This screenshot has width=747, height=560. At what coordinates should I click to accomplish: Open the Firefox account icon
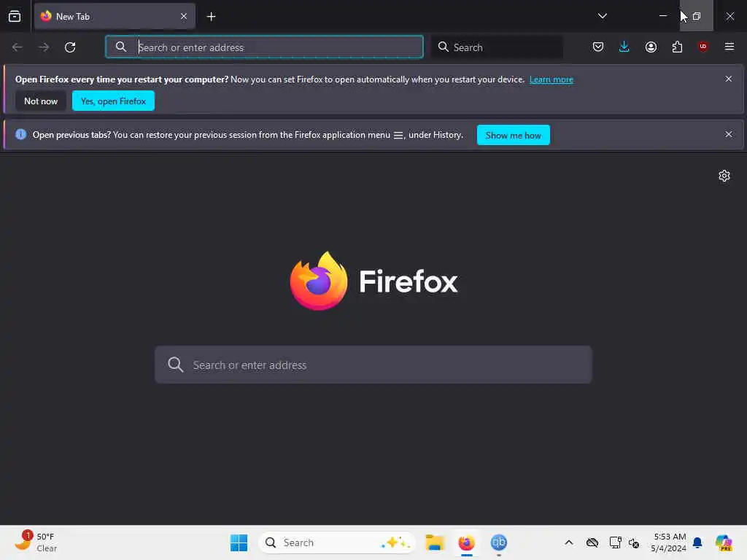click(651, 47)
